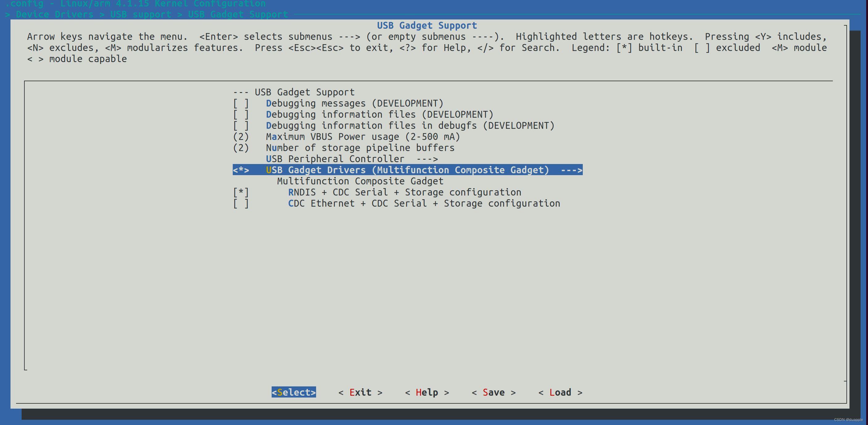Click the < Load > button
Screen dimensions: 868x425
coord(560,392)
